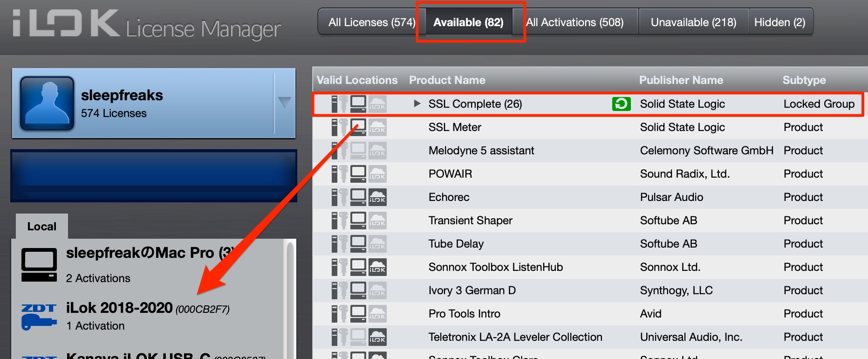The height and width of the screenshot is (359, 868).
Task: Click the sleepfreaks 574 Licenses account panel
Action: [x=154, y=103]
